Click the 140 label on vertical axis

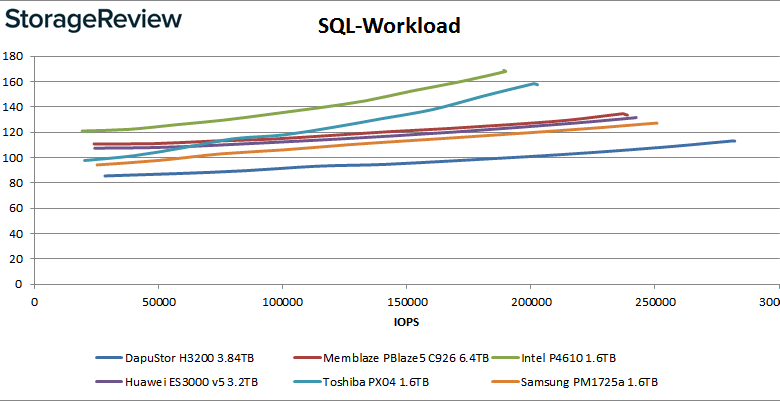tap(12, 106)
